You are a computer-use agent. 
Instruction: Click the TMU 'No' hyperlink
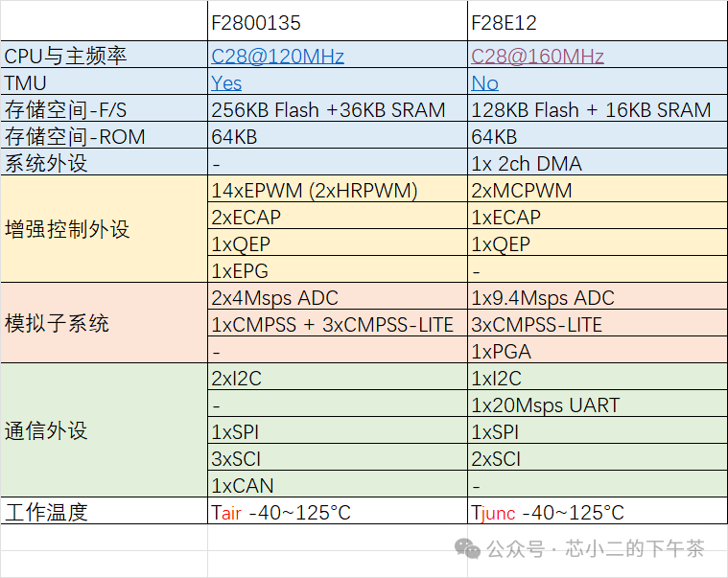click(x=484, y=83)
